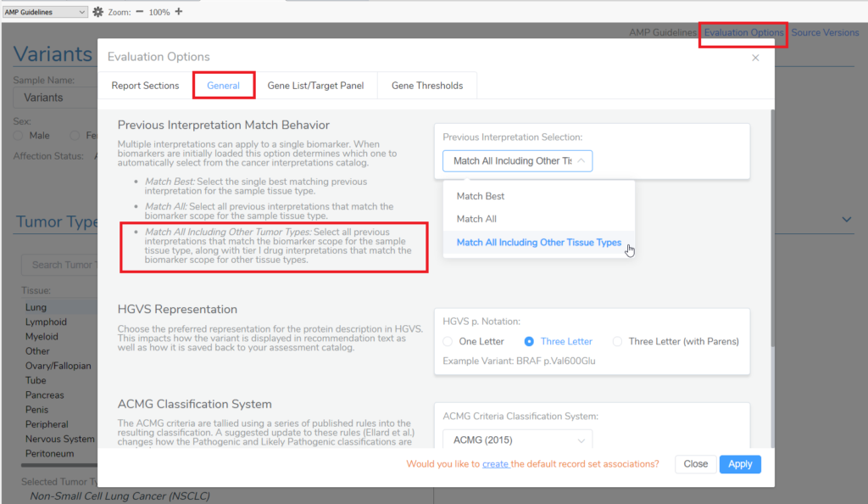Select Other in the tissue list
The image size is (868, 504).
(37, 351)
